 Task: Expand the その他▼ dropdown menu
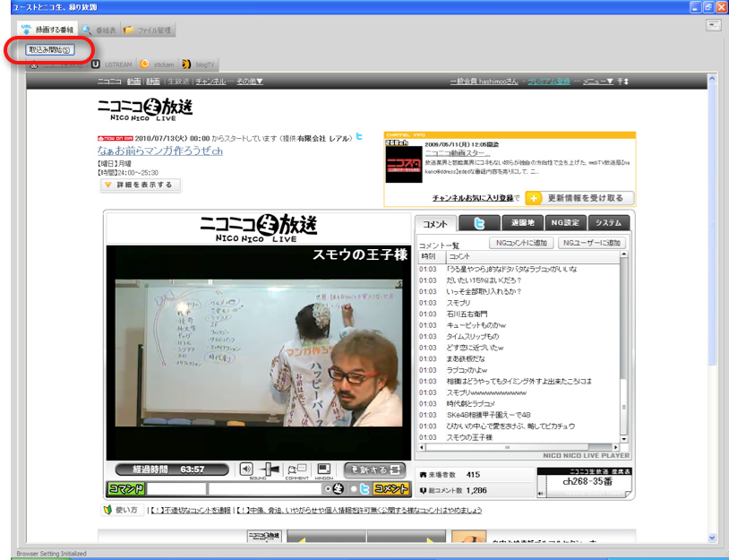[x=250, y=82]
